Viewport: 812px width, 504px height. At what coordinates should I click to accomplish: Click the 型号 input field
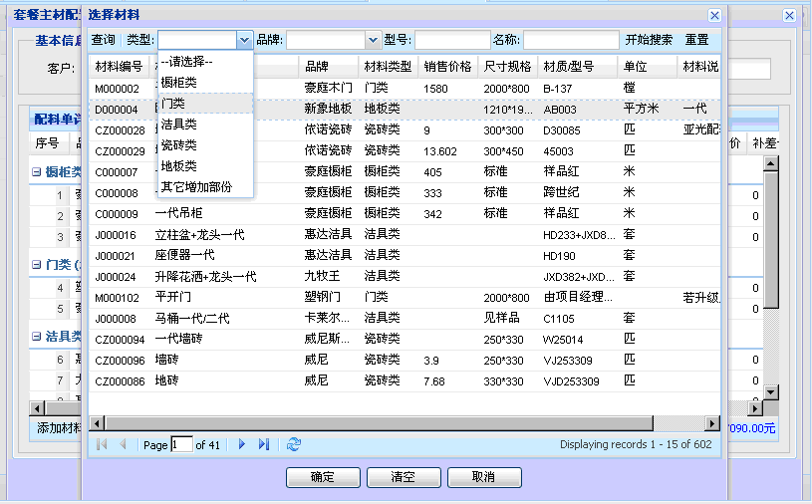coord(451,40)
